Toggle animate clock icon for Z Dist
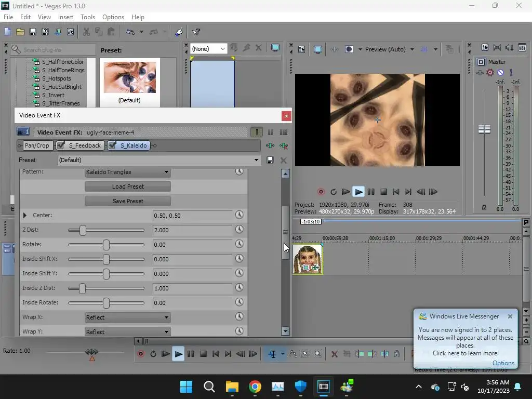Screen dimensions: 532x399 (x=239, y=229)
